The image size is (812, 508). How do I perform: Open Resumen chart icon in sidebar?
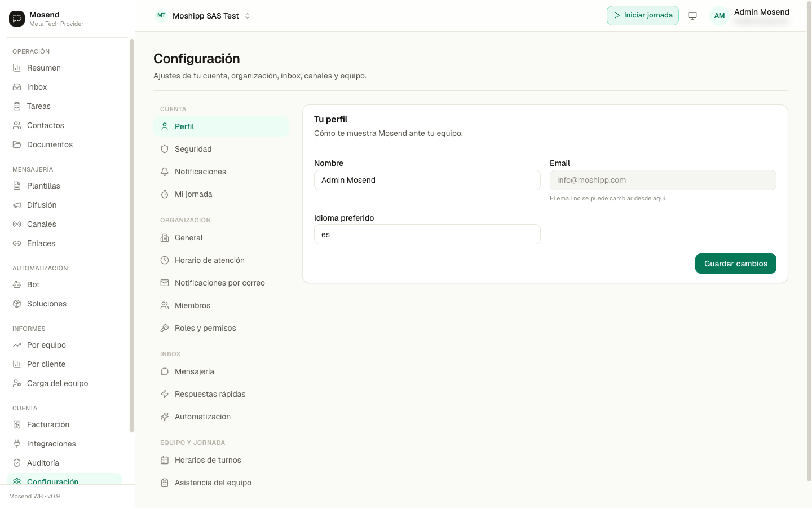click(x=17, y=68)
